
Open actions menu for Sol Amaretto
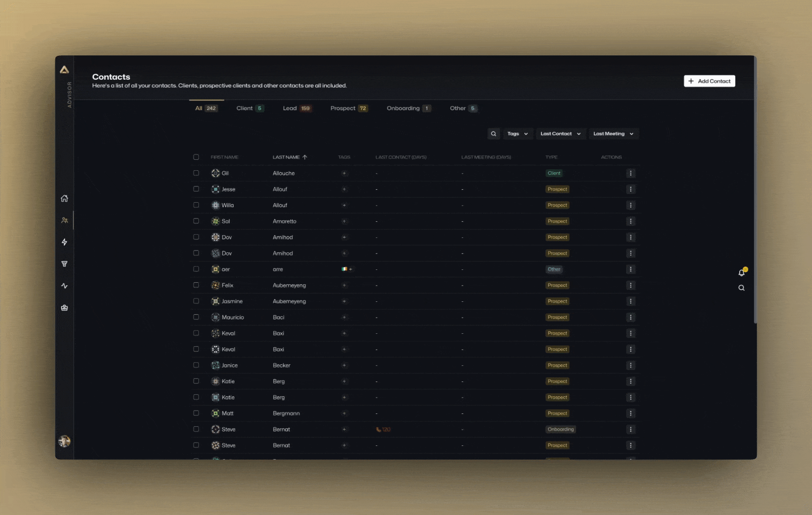coord(630,221)
